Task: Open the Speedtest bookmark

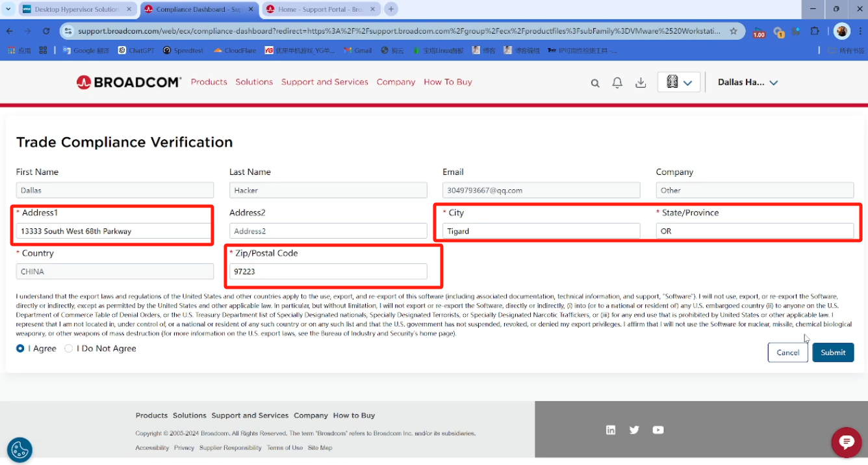Action: tap(183, 50)
